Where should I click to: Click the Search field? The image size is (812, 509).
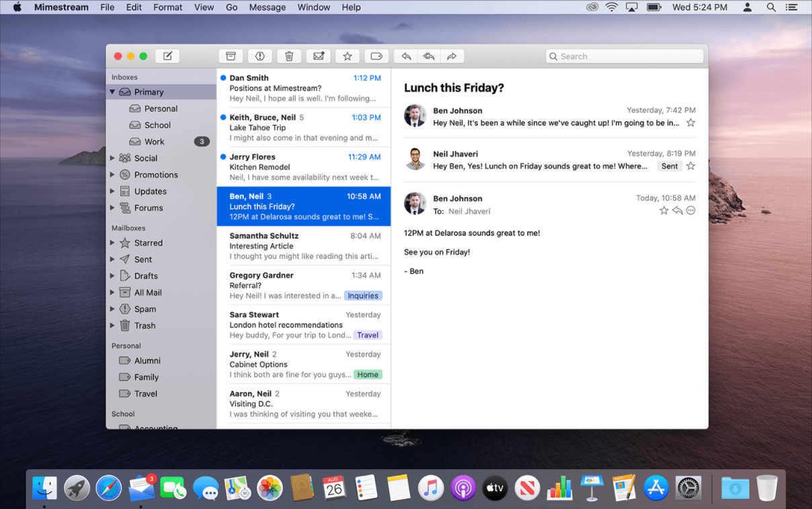(624, 56)
